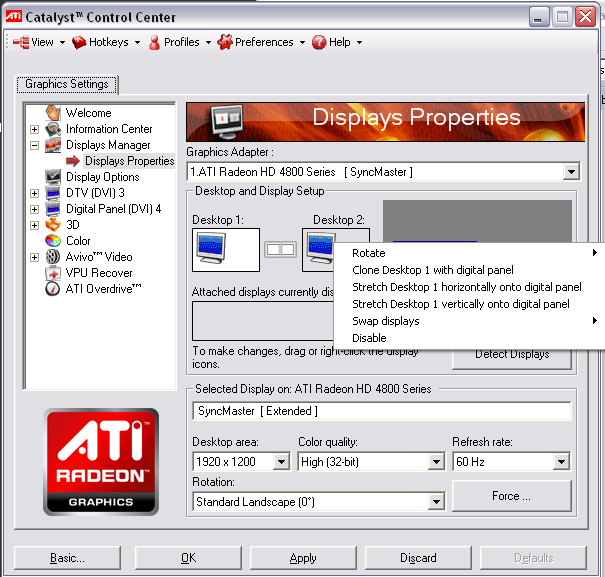
Task: Click the OK button
Action: (188, 558)
